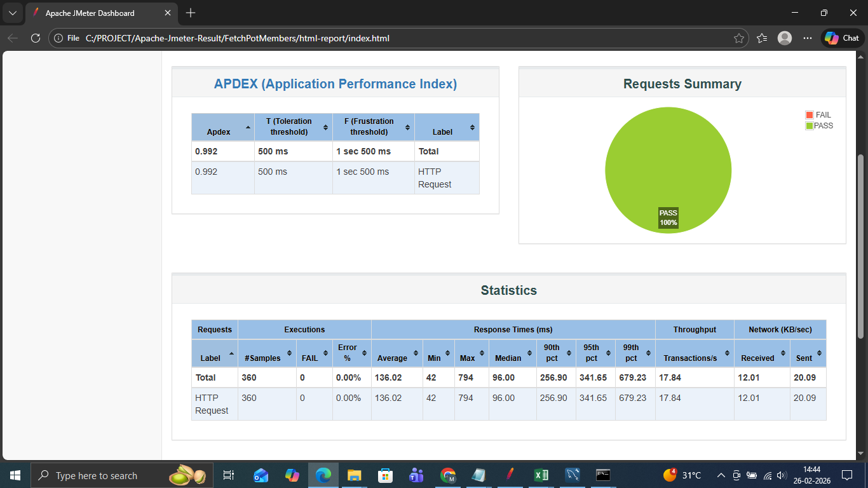Toggle the FAIL legend in Requests Summary
Screen dimensions: 868x488
pyautogui.click(x=818, y=115)
